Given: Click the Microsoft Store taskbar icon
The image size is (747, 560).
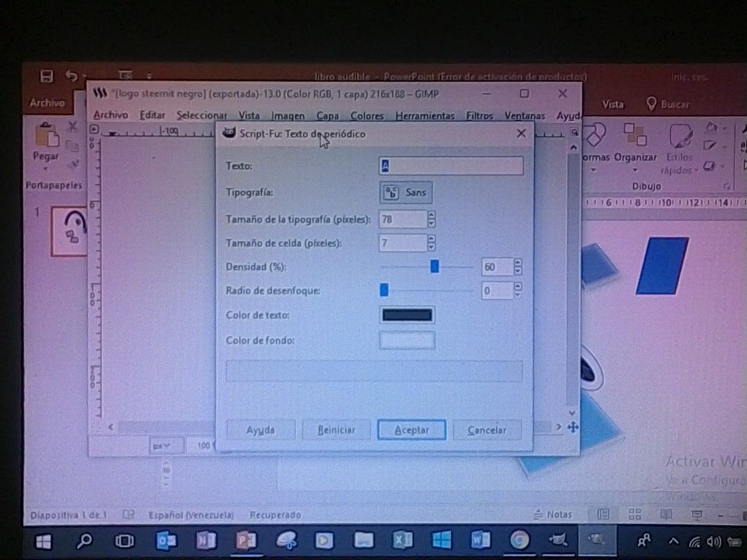Looking at the screenshot, I should coord(442,541).
